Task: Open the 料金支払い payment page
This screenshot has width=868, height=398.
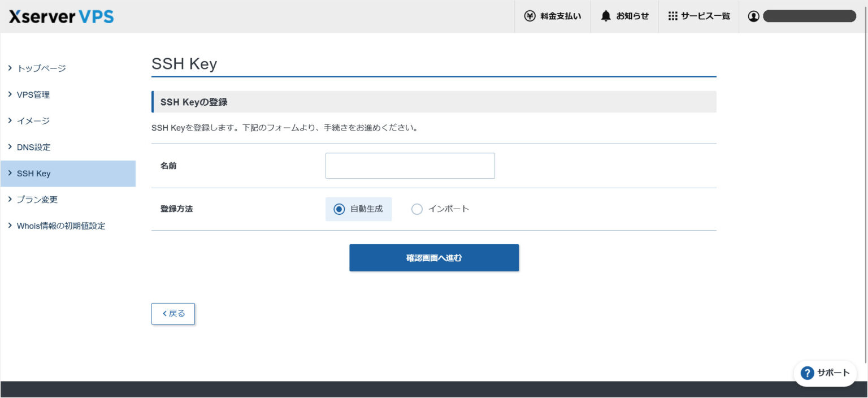Action: coord(552,16)
